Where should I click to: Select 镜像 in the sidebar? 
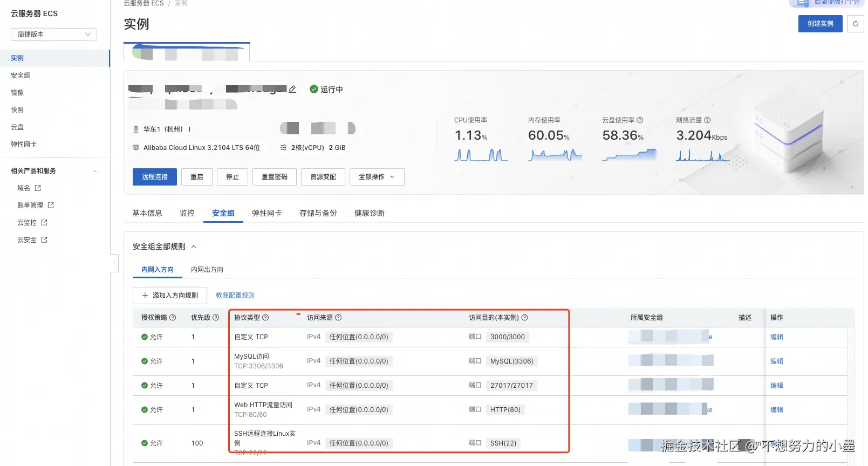[x=54, y=93]
